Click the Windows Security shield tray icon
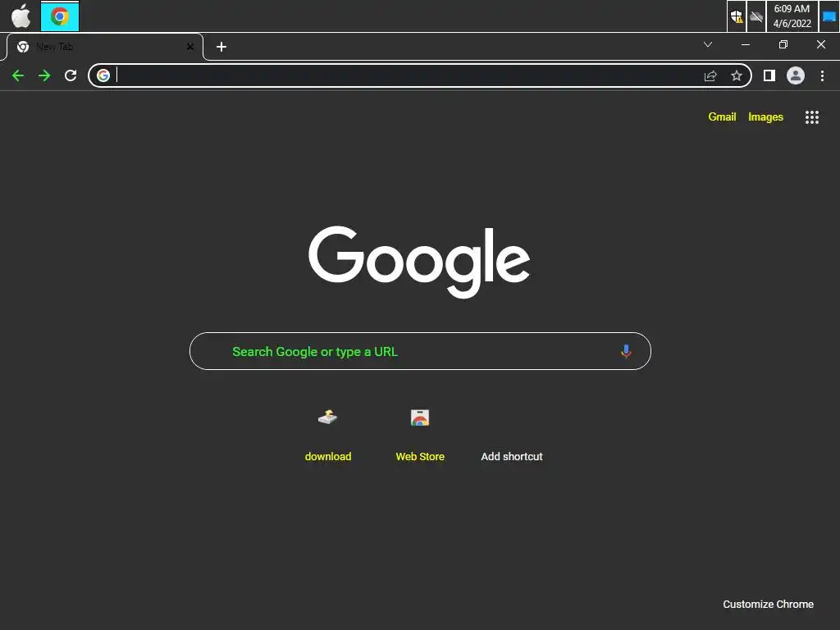The height and width of the screenshot is (630, 840). point(737,16)
